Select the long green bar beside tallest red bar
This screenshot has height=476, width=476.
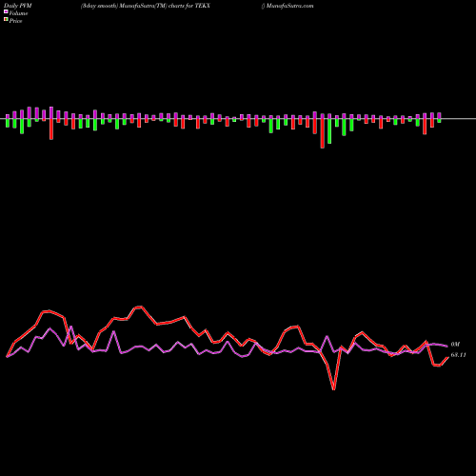click(329, 129)
